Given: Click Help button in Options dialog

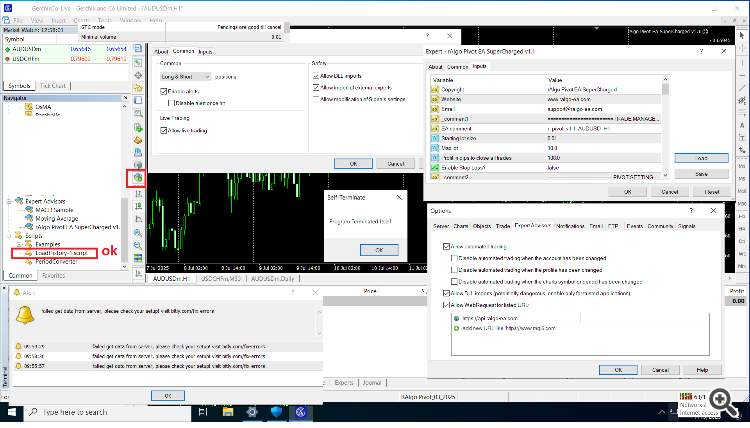Looking at the screenshot, I should (x=702, y=370).
